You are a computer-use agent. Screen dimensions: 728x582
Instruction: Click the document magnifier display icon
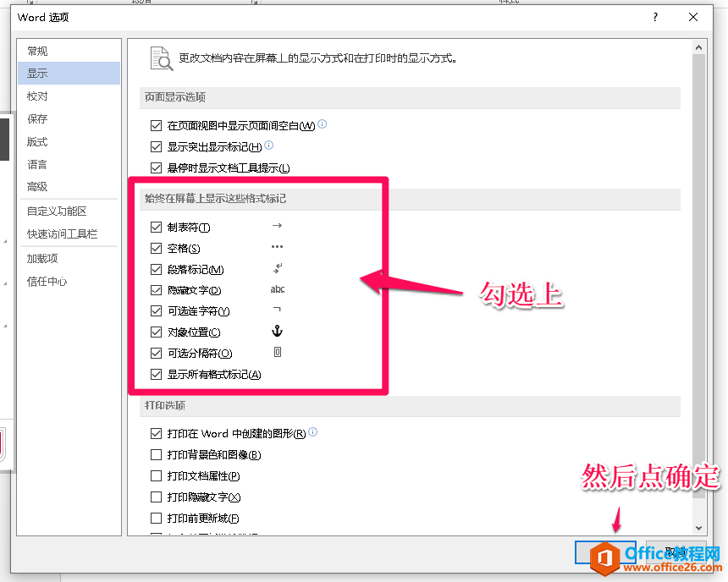162,58
